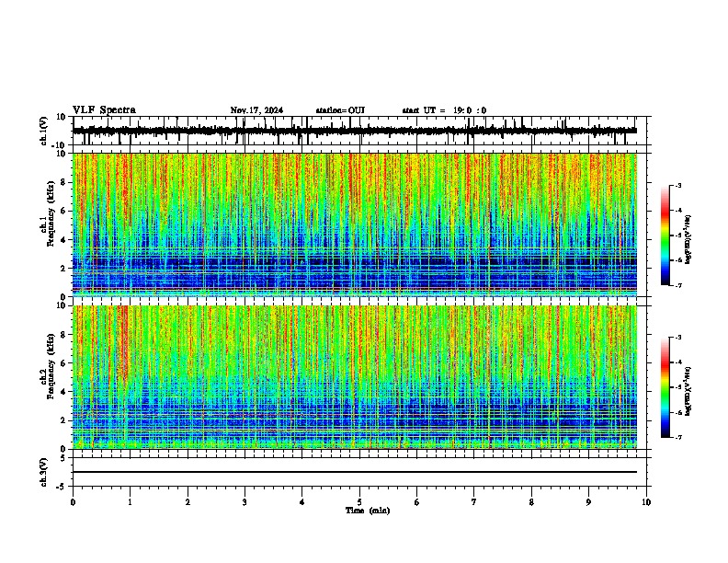
Task: Click the "-7" label below ch.1 color bar
Action: (677, 285)
